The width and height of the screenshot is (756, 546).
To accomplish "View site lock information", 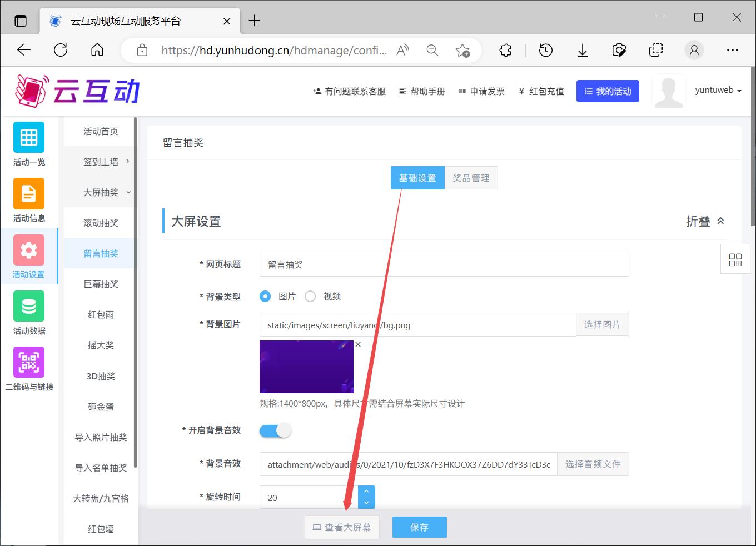I will pyautogui.click(x=142, y=51).
